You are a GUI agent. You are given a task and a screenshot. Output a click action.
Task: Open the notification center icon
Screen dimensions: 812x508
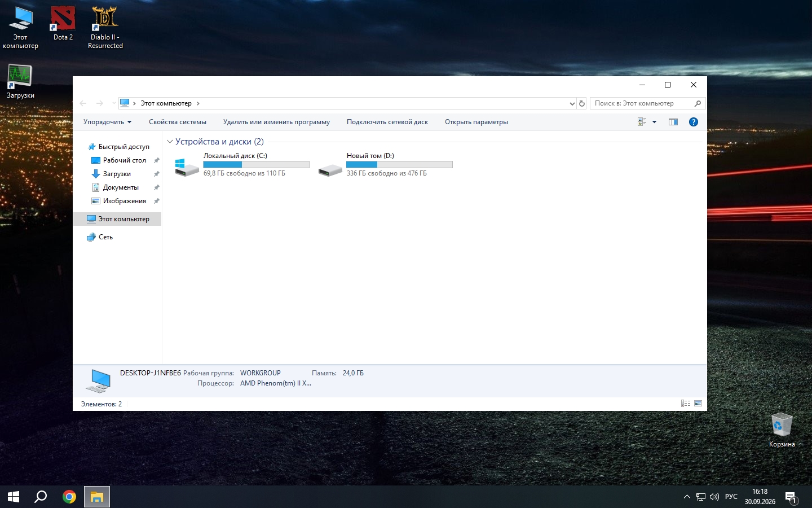point(791,497)
